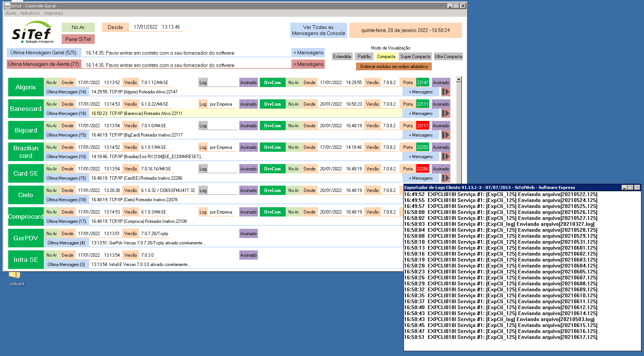Expand + Mensagens in Banescard row
This screenshot has height=356, width=644.
[421, 113]
